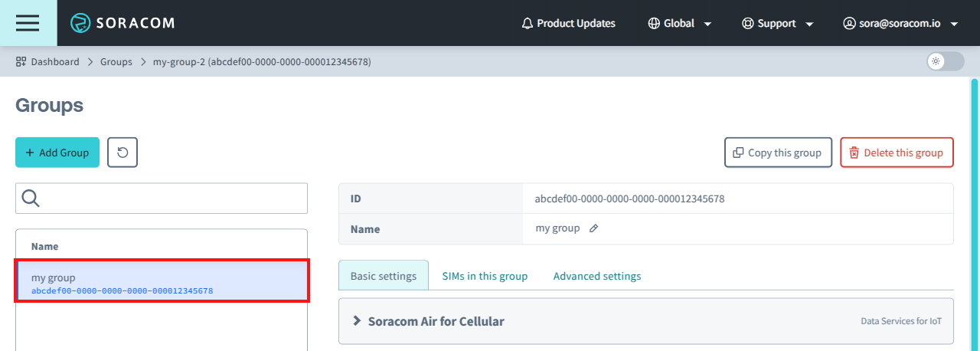This screenshot has height=351, width=980.
Task: Switch to SIMs in this group tab
Action: click(485, 276)
